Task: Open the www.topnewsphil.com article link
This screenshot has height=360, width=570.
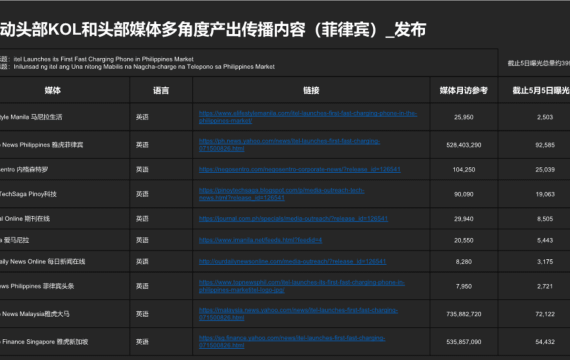Action: [x=302, y=286]
